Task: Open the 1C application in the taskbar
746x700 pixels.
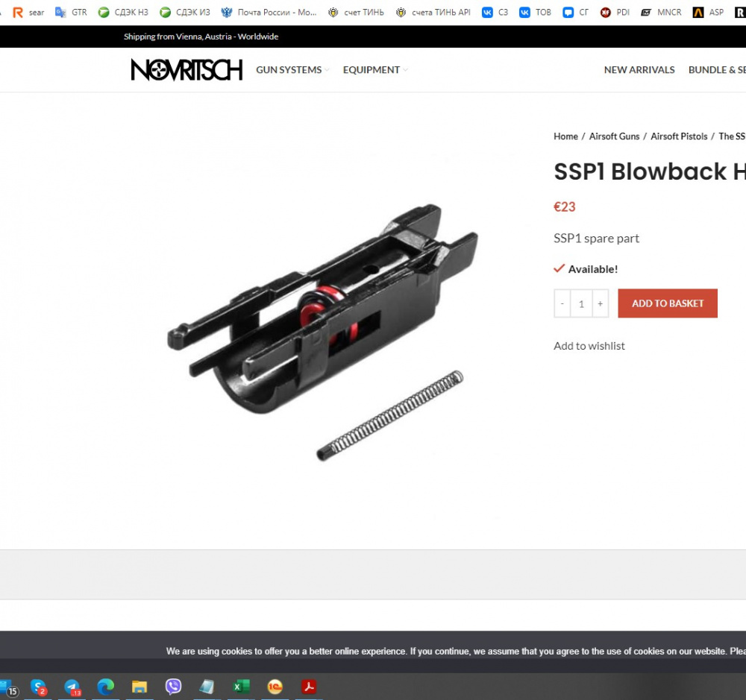Action: [275, 687]
